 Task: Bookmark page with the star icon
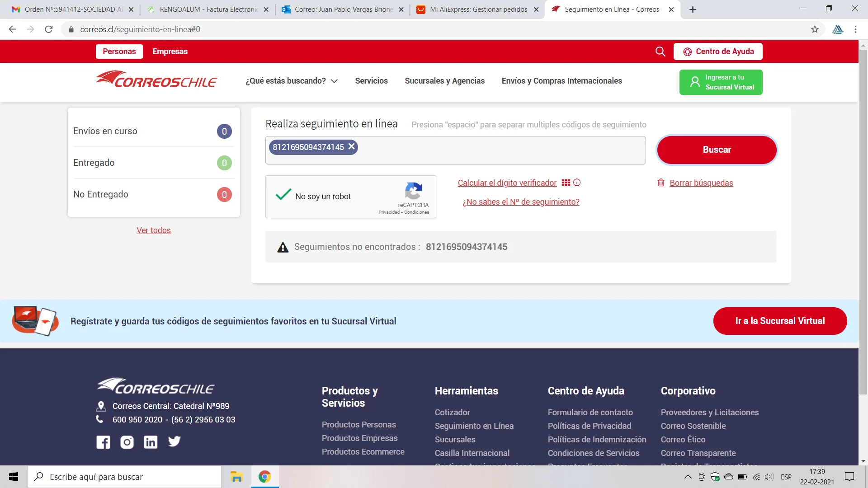pos(815,29)
